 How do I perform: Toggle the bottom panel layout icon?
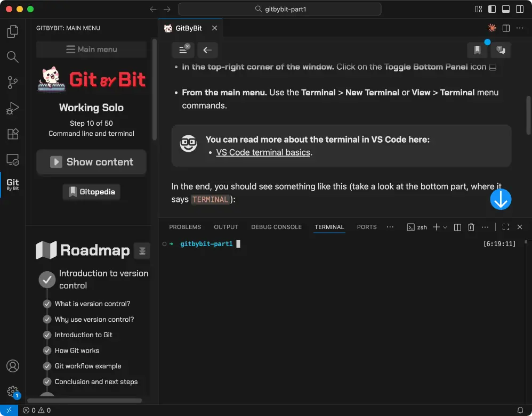[x=505, y=9]
